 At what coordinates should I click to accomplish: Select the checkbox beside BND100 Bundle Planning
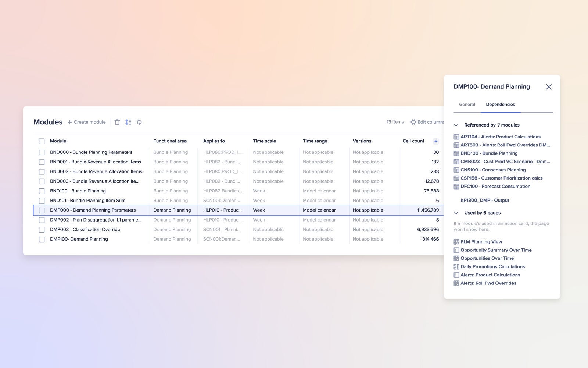pyautogui.click(x=42, y=191)
